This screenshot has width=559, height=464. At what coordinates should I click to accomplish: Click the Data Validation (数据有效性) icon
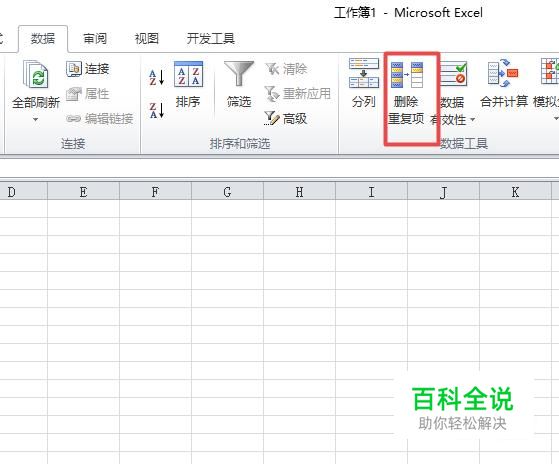[x=453, y=73]
